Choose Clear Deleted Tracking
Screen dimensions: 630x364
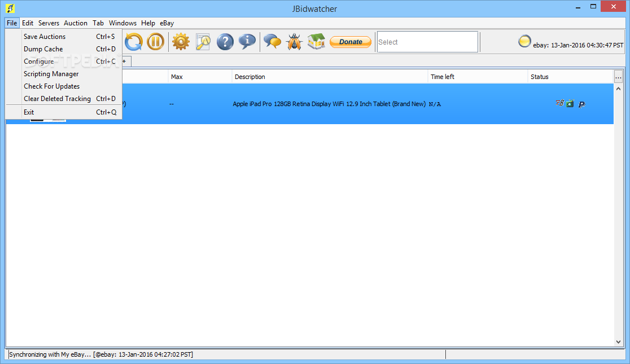pyautogui.click(x=64, y=99)
